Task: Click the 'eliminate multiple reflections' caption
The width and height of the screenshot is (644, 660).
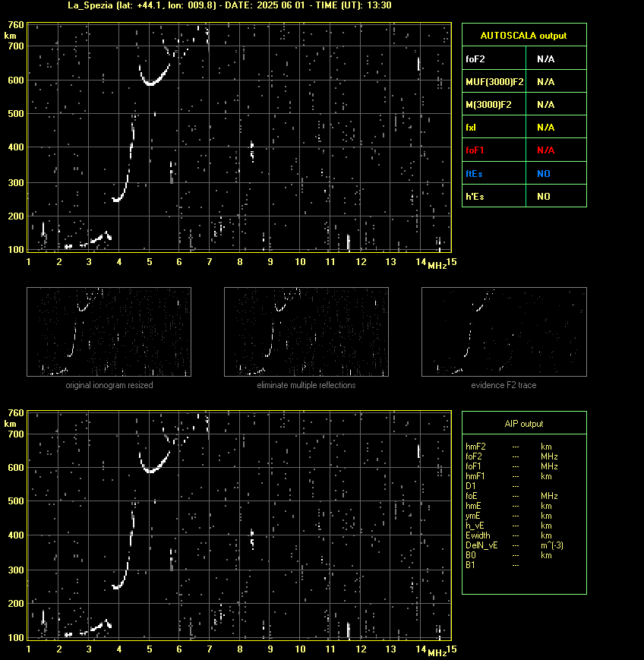Action: point(306,385)
